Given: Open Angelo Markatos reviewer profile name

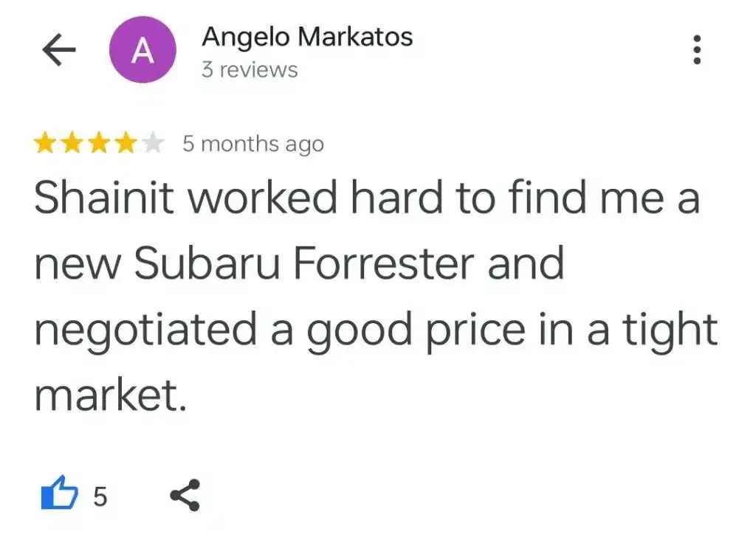Looking at the screenshot, I should point(307,36).
